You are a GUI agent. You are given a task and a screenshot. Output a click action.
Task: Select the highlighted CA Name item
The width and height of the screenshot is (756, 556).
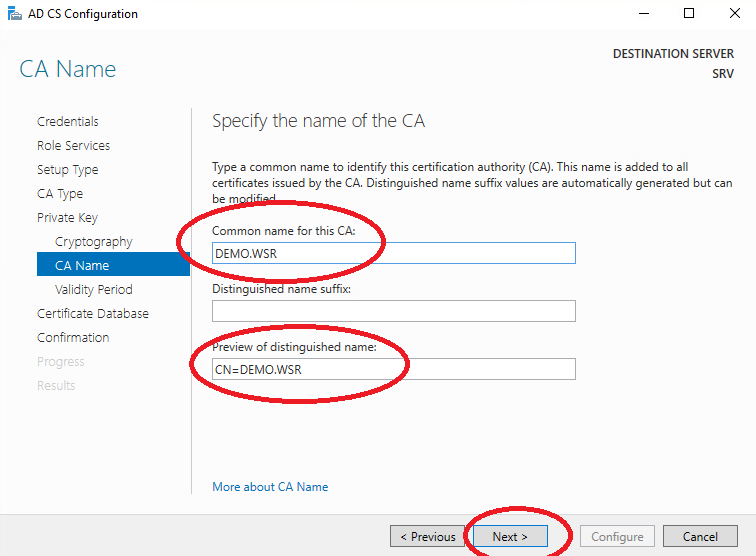click(113, 264)
